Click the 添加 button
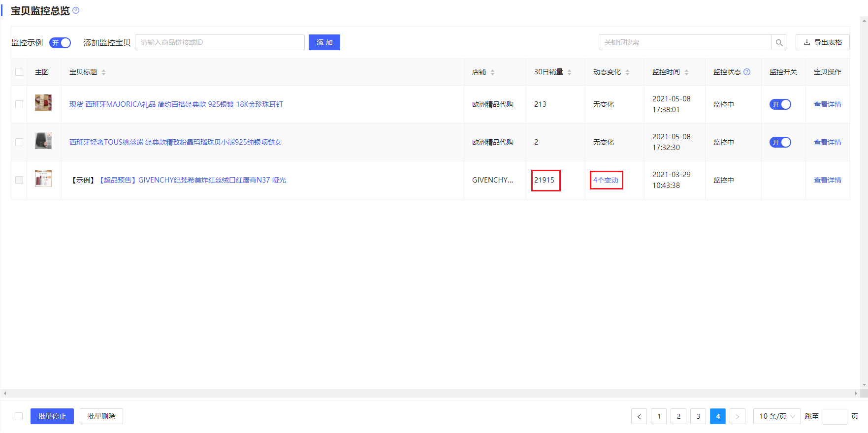This screenshot has height=433, width=868. 324,42
